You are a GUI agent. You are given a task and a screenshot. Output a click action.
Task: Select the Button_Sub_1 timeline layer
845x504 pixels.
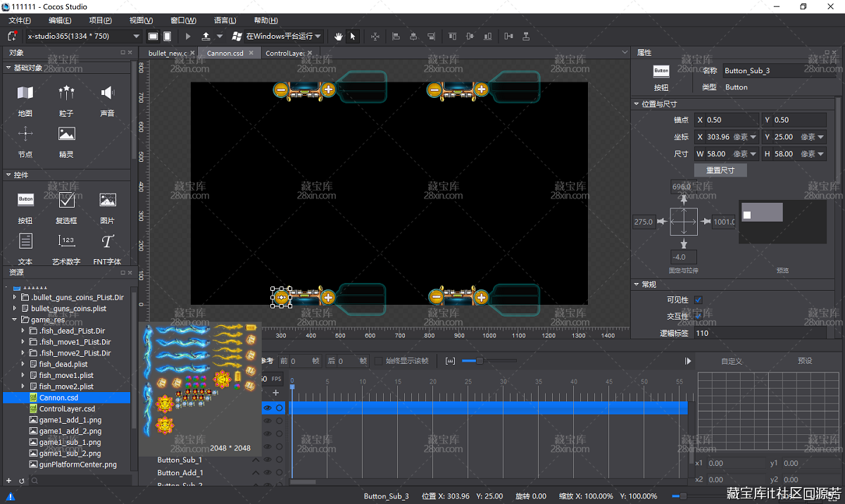(x=180, y=460)
